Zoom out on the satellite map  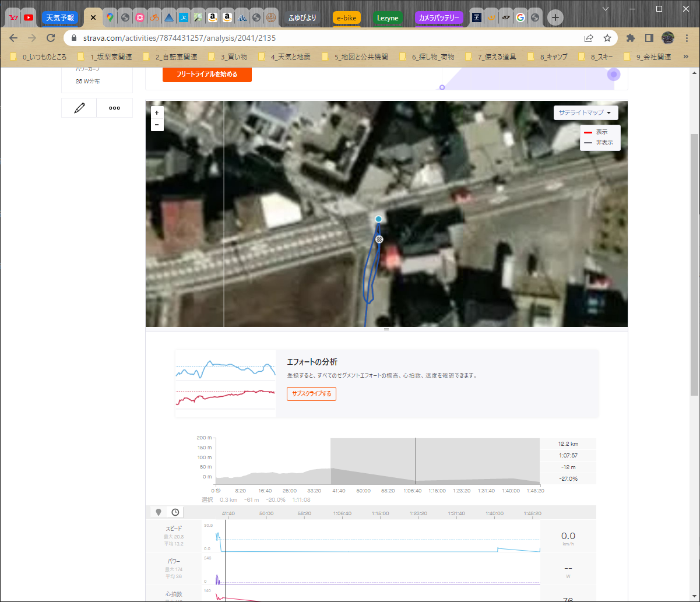[157, 125]
